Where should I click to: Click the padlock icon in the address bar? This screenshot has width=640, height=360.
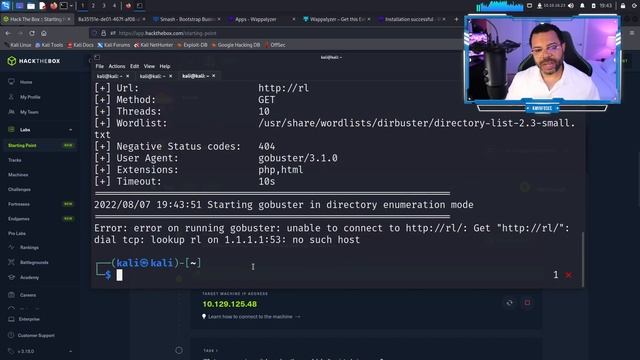pos(104,33)
